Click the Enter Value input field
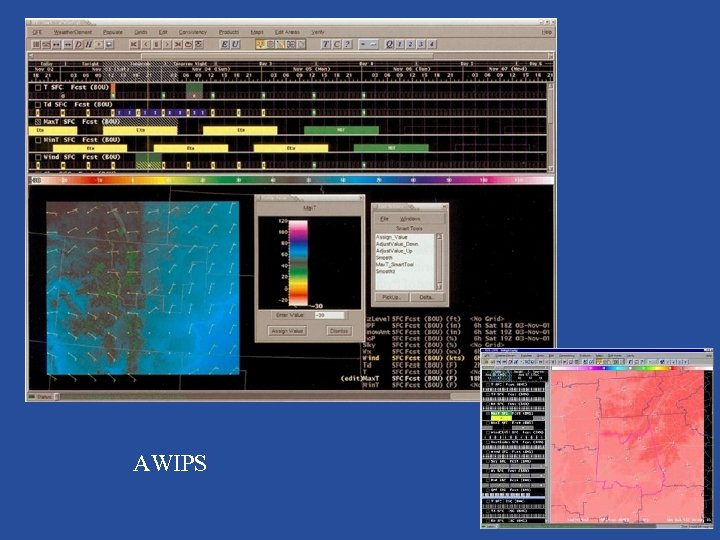The height and width of the screenshot is (540, 720). coord(329,315)
